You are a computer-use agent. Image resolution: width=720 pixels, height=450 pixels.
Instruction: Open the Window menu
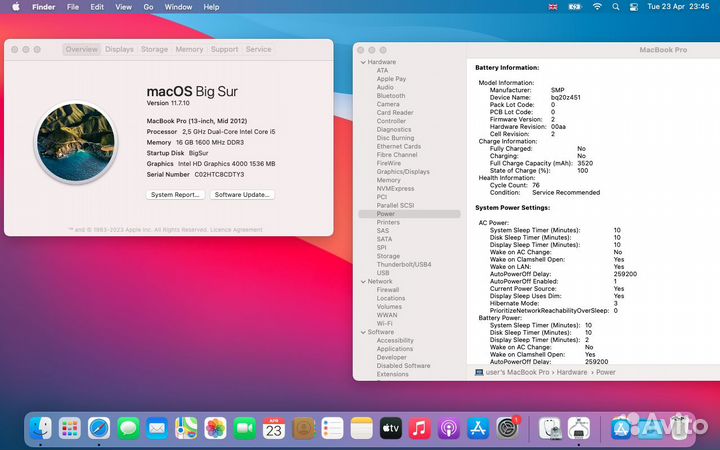pos(178,7)
